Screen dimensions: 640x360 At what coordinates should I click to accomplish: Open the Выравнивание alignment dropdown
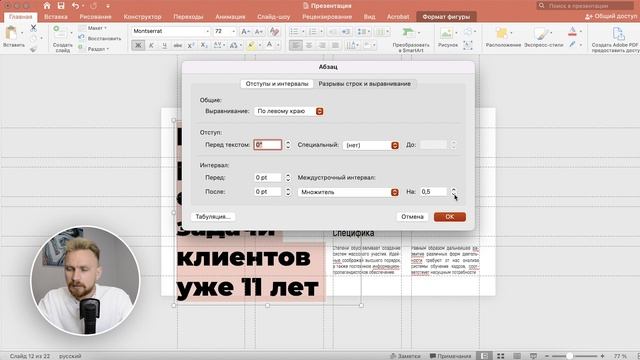[x=289, y=111]
